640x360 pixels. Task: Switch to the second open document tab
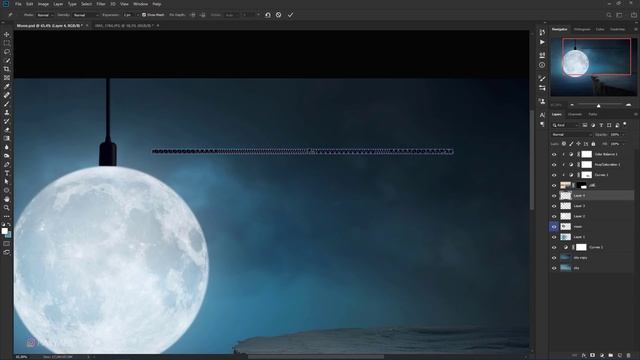click(124, 25)
